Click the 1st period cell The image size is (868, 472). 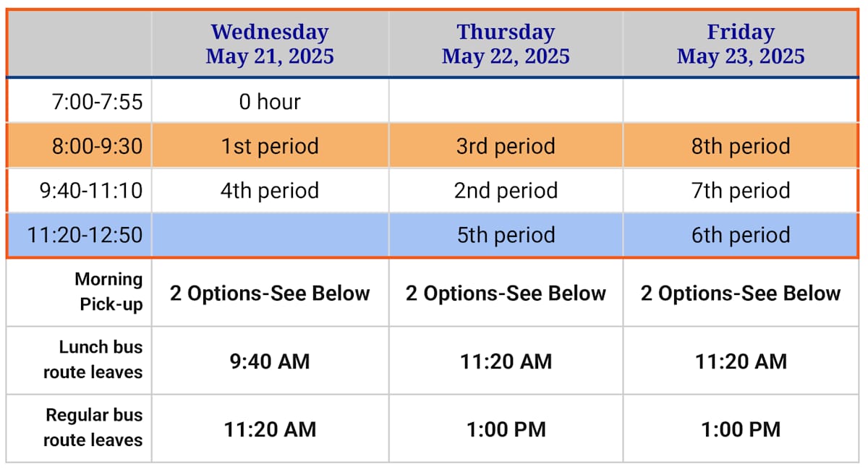point(270,147)
